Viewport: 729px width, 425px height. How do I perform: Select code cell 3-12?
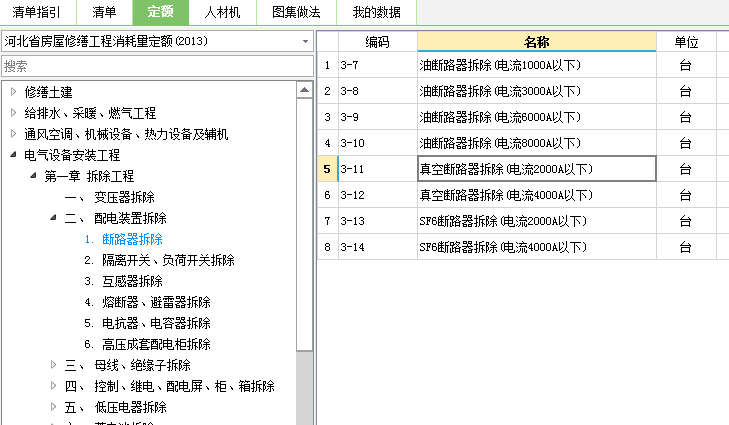(378, 195)
